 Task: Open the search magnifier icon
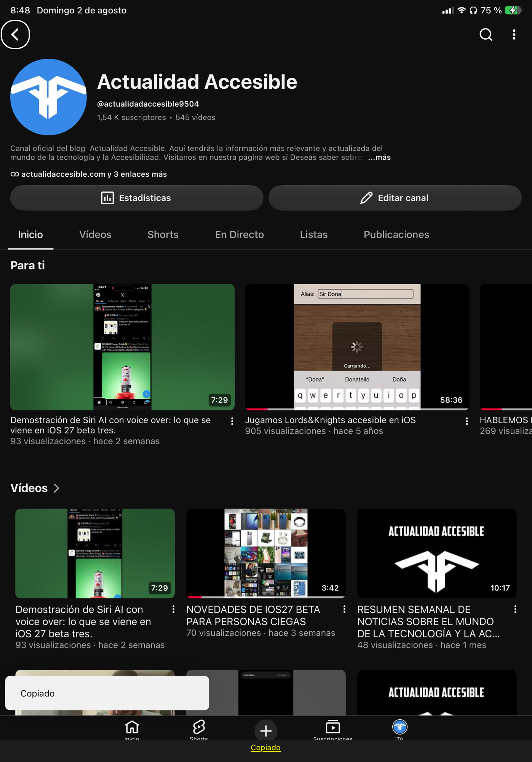[486, 35]
